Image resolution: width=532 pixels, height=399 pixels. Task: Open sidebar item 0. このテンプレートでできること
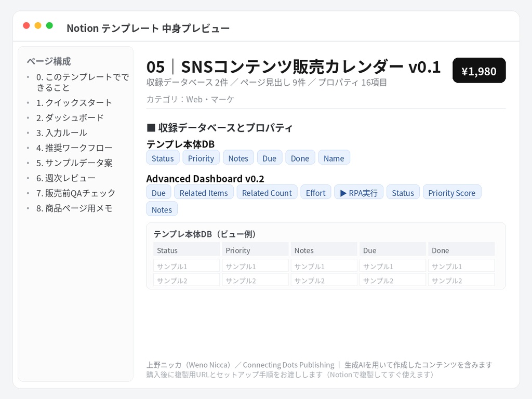[x=83, y=82]
